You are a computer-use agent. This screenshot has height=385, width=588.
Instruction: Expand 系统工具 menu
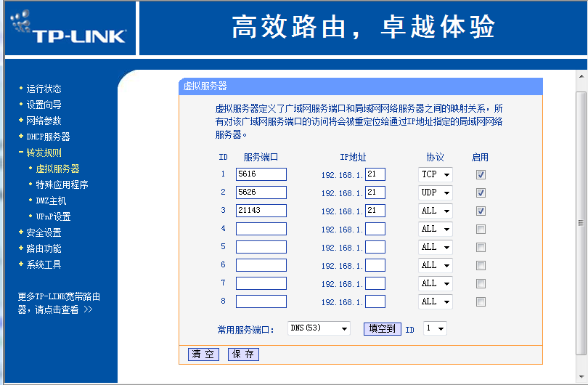click(44, 264)
